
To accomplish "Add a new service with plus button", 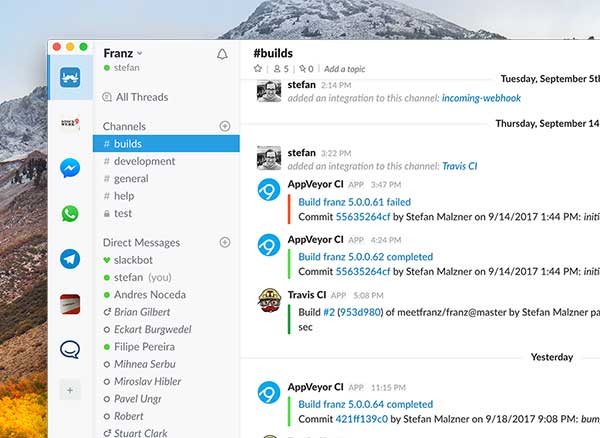I will tap(70, 390).
